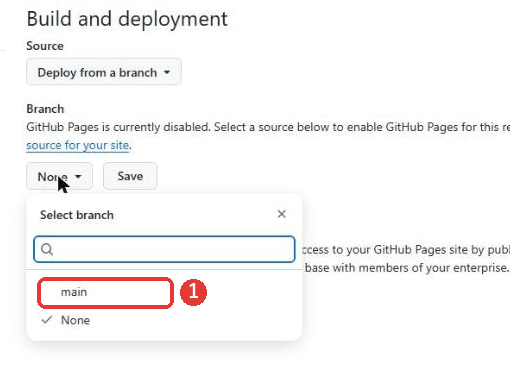Focus the branch search input field

tap(164, 249)
